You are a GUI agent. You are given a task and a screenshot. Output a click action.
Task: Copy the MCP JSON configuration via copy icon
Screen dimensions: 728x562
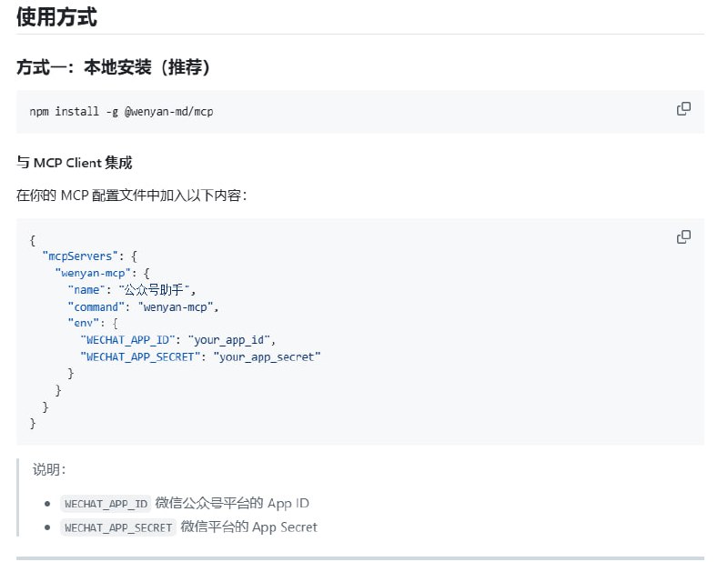[x=683, y=236]
